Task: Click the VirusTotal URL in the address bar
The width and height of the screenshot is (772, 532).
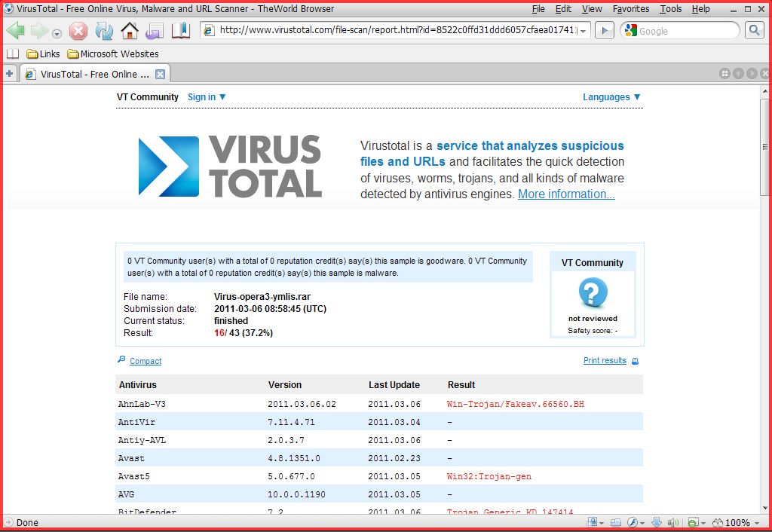Action: point(398,30)
